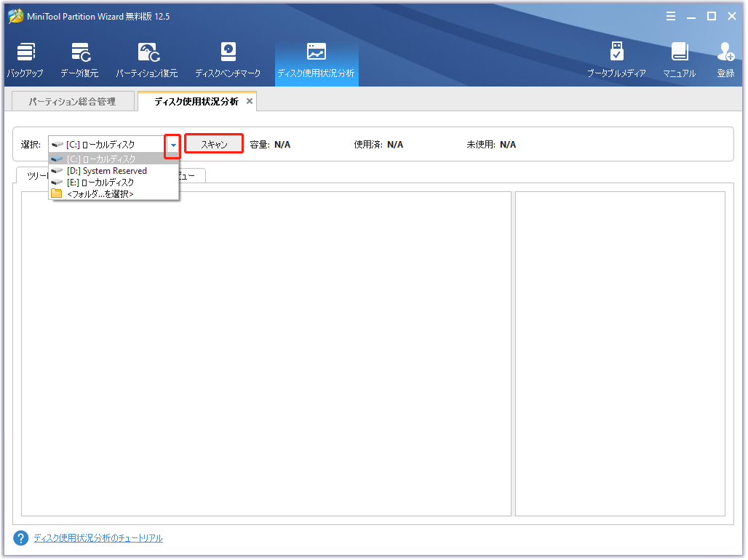Image resolution: width=748 pixels, height=560 pixels.
Task: Click the MiniTool Partition Wizard logo icon
Action: click(x=16, y=16)
